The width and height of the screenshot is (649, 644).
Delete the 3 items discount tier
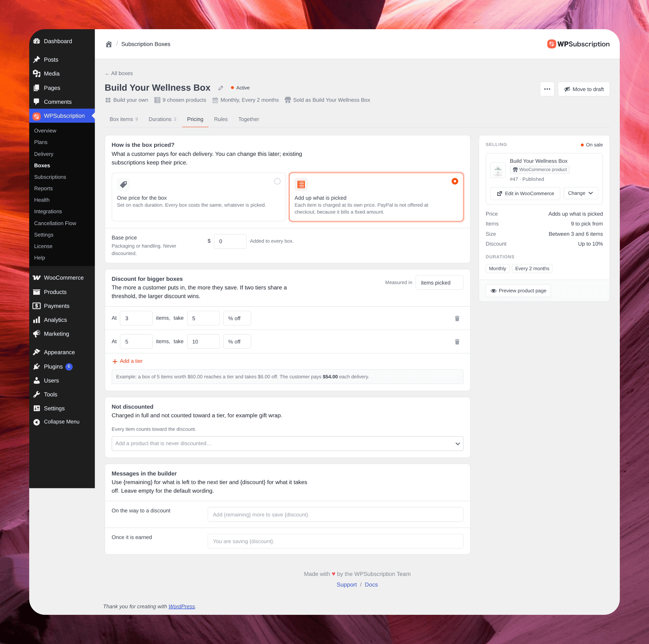click(457, 318)
